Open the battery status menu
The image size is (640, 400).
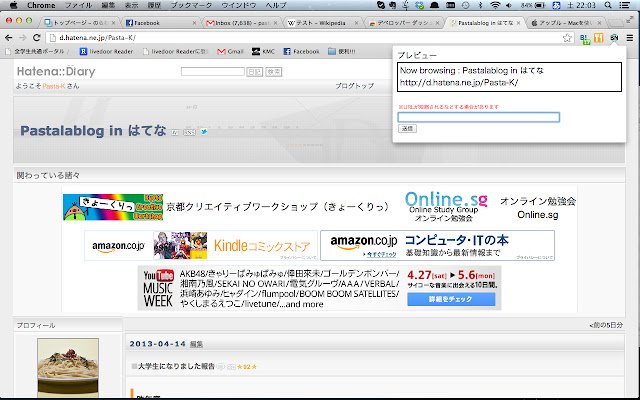point(533,5)
